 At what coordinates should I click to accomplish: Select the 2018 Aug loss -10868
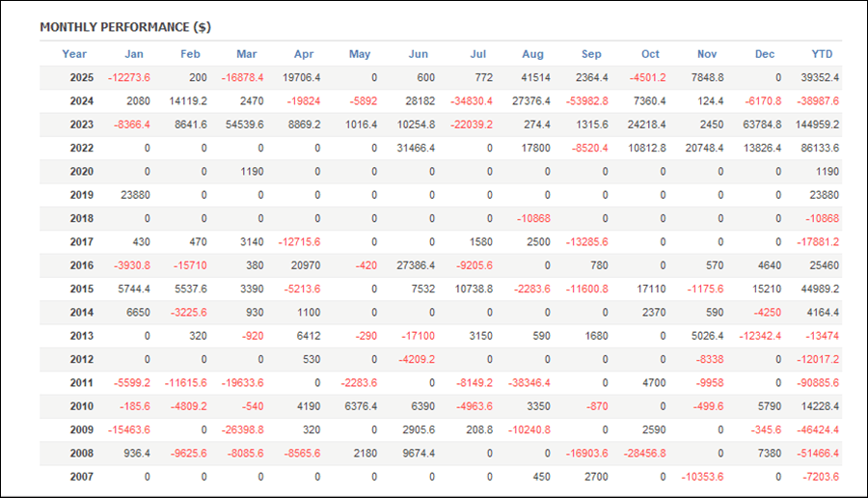(532, 218)
